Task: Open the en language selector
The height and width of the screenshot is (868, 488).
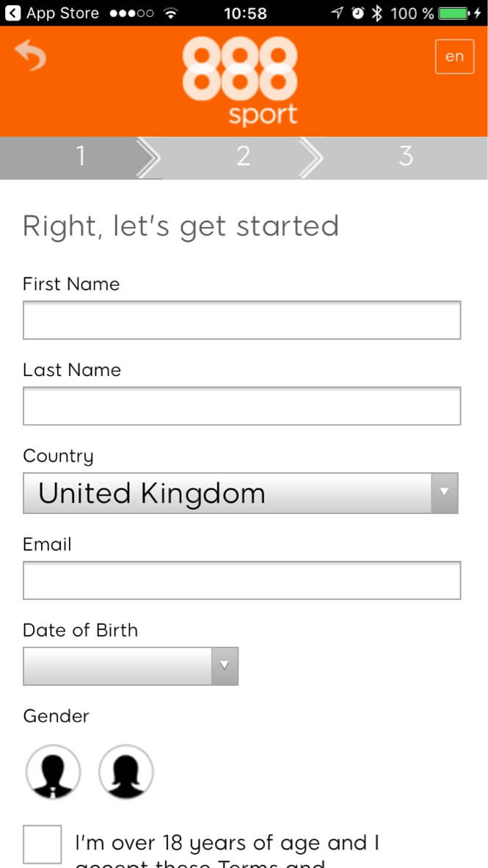Action: (x=455, y=57)
